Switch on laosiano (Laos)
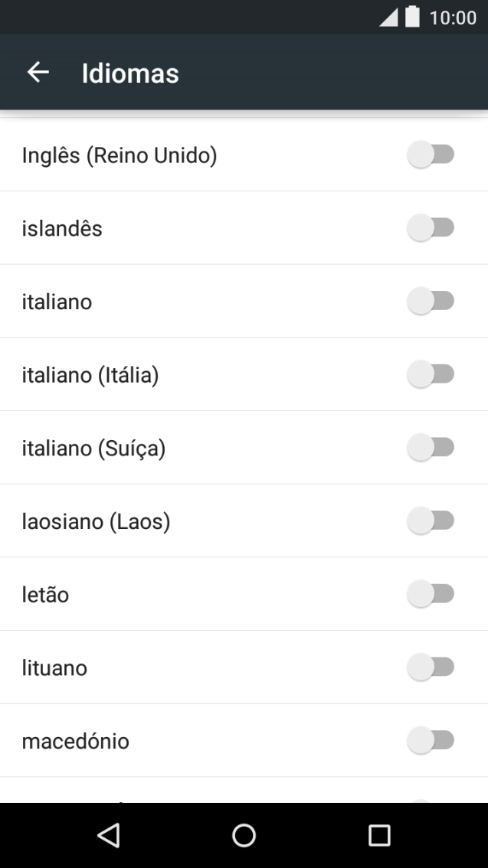The image size is (488, 868). [x=431, y=520]
